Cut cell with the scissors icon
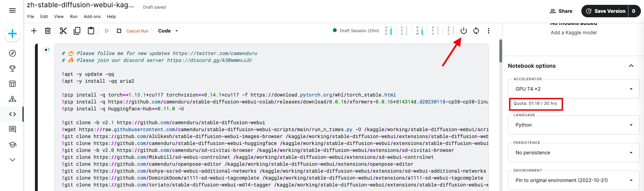 pyautogui.click(x=63, y=31)
